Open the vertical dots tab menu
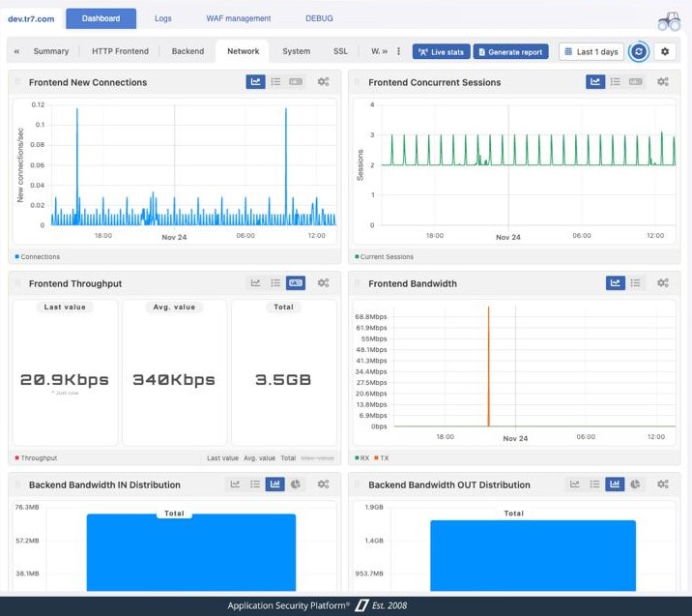Screen dimensions: 692x616 pyautogui.click(x=398, y=51)
